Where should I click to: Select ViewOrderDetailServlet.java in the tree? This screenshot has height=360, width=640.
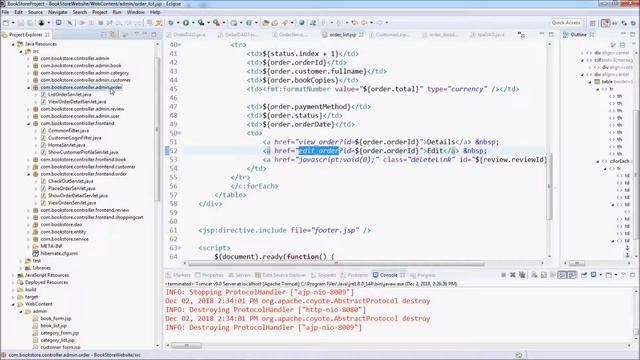tap(77, 102)
